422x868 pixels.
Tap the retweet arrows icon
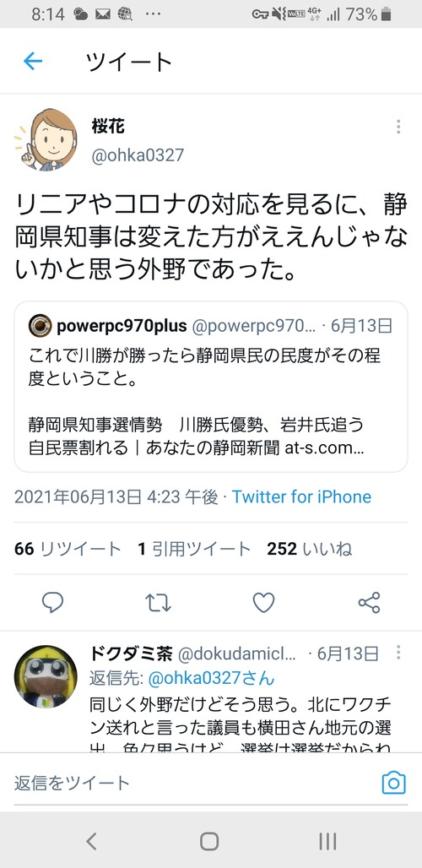(x=158, y=602)
